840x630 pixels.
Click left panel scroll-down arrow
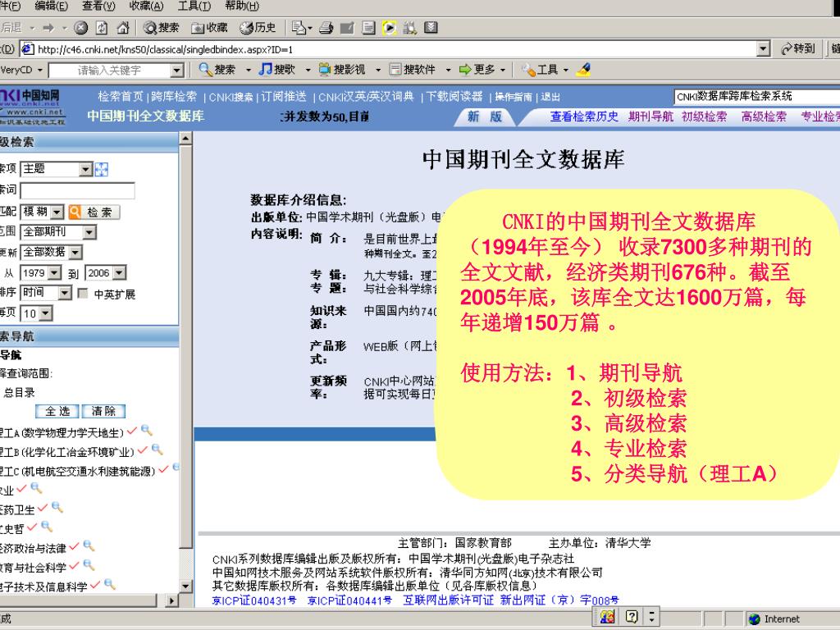[186, 586]
